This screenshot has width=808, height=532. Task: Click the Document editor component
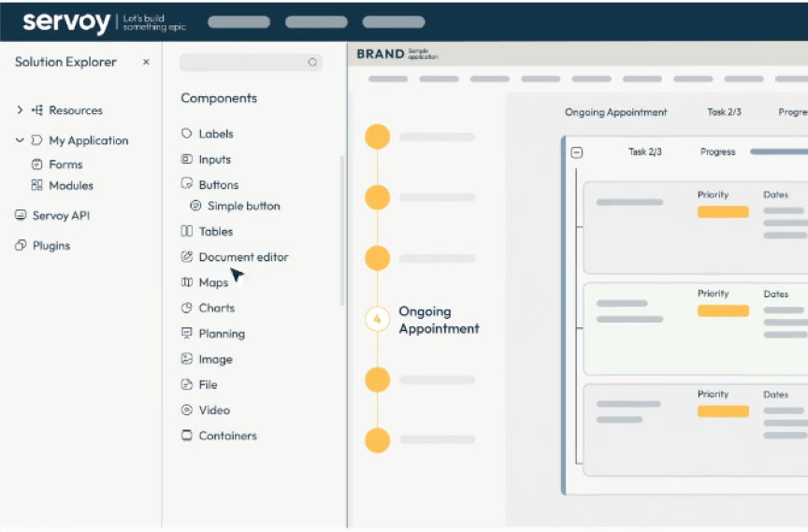click(x=243, y=257)
